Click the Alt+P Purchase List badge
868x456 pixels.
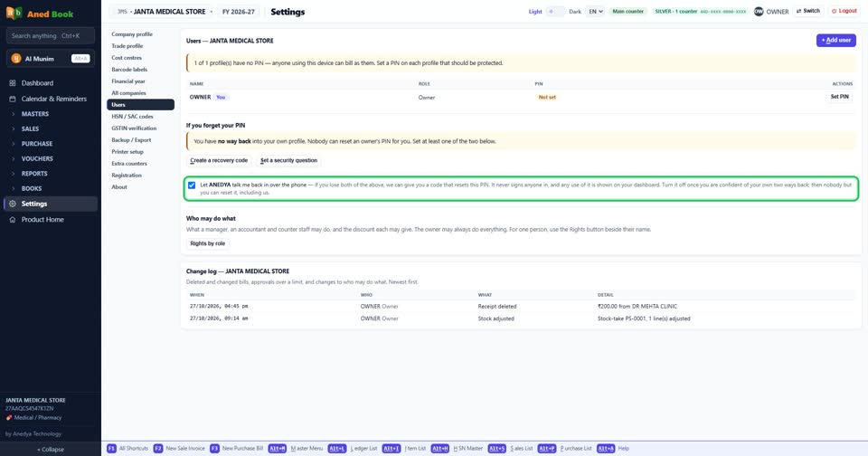546,448
